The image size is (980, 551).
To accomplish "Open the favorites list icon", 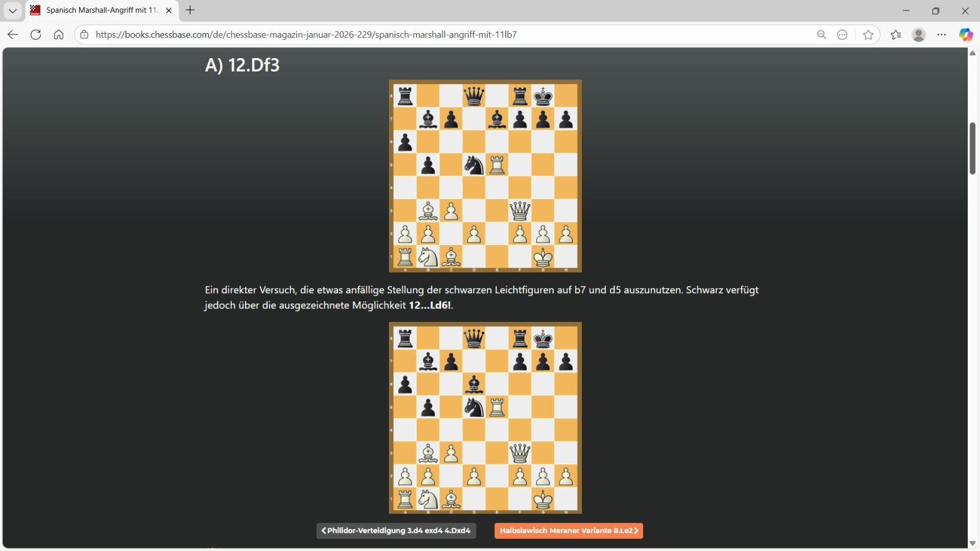I will click(x=895, y=35).
